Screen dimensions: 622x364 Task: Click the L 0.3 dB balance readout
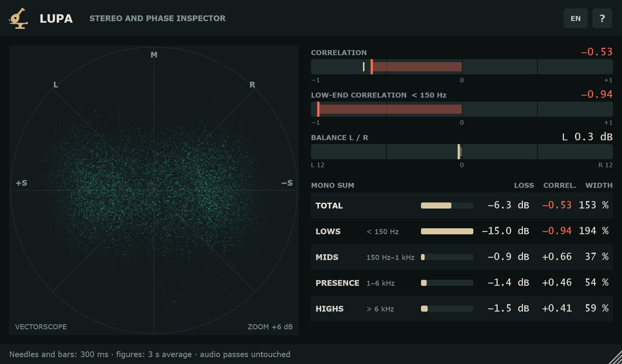point(587,137)
